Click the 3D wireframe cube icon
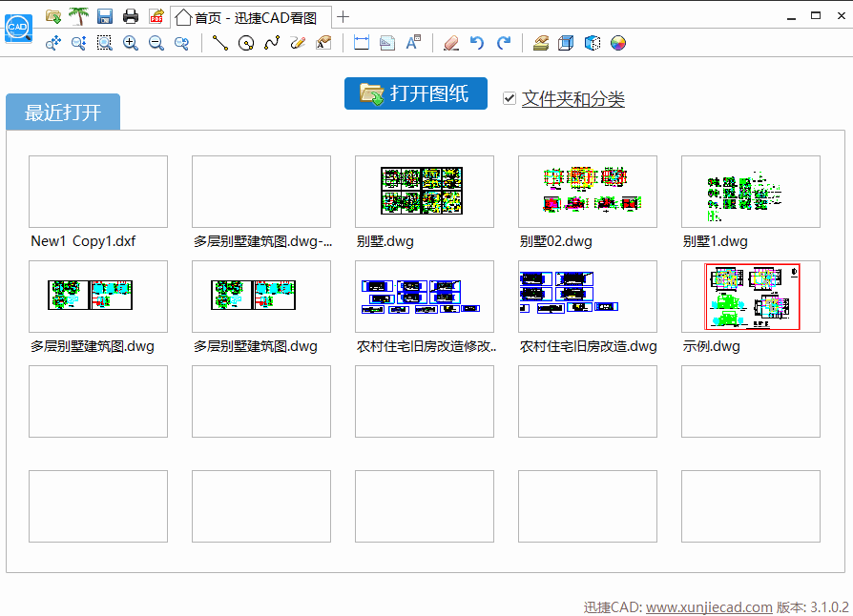 coord(566,43)
